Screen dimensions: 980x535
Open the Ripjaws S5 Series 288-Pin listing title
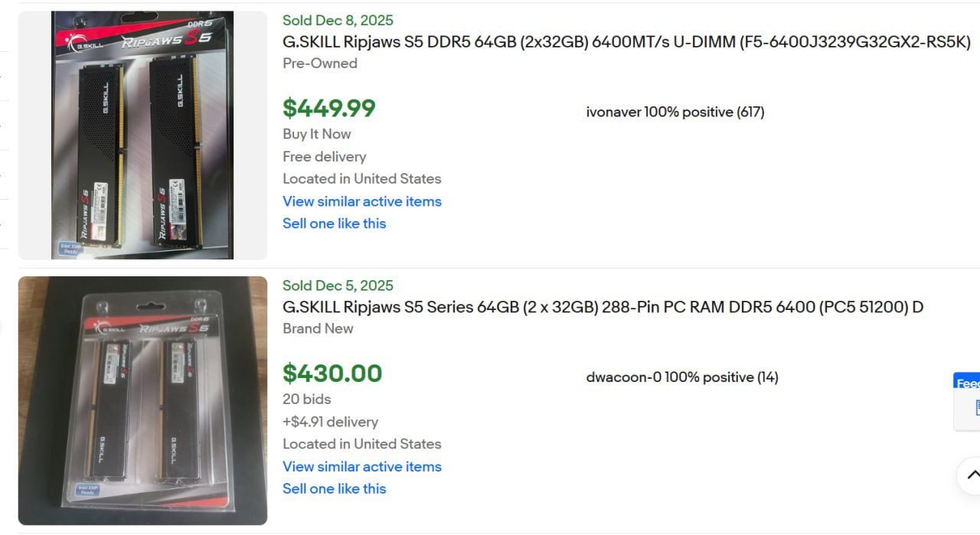coord(603,307)
